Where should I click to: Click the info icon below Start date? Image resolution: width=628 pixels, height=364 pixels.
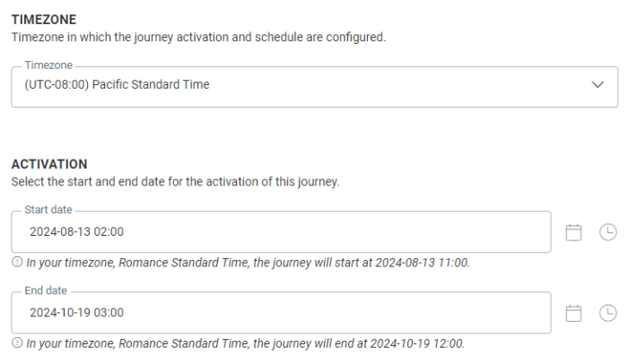[x=17, y=263]
